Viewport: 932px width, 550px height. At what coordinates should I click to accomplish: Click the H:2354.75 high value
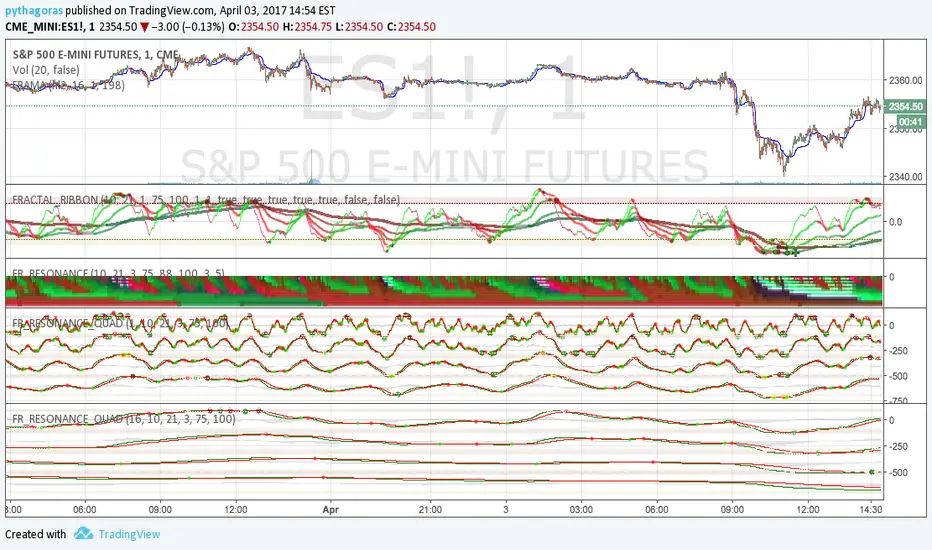(x=307, y=27)
